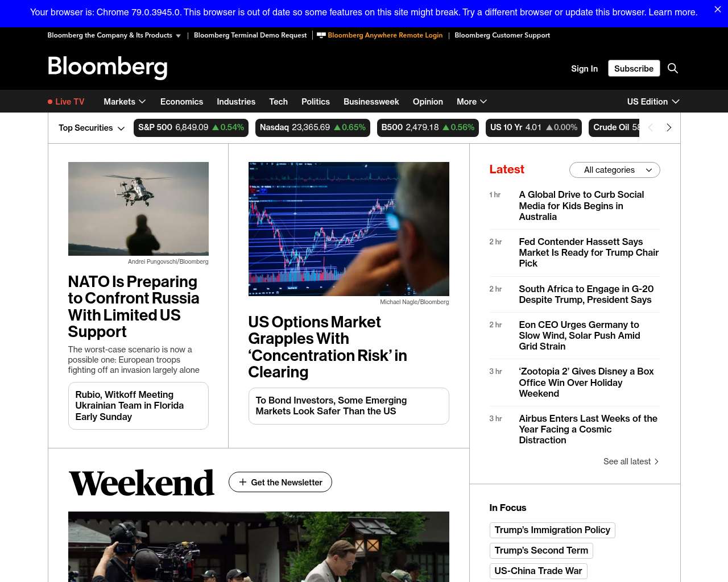Open search with the magnifying glass icon
728x582 pixels.
[x=673, y=68]
